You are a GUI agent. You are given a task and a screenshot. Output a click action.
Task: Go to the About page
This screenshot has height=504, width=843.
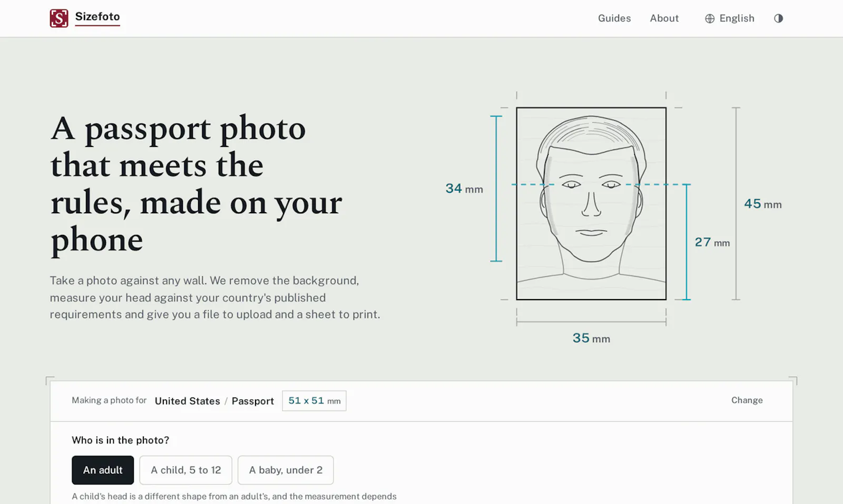(664, 18)
